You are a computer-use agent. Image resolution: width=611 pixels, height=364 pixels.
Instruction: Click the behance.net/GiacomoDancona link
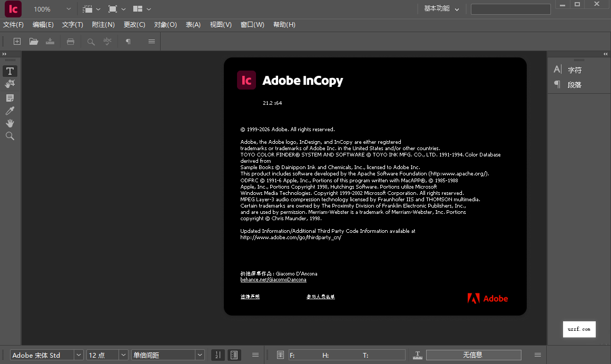tap(273, 279)
